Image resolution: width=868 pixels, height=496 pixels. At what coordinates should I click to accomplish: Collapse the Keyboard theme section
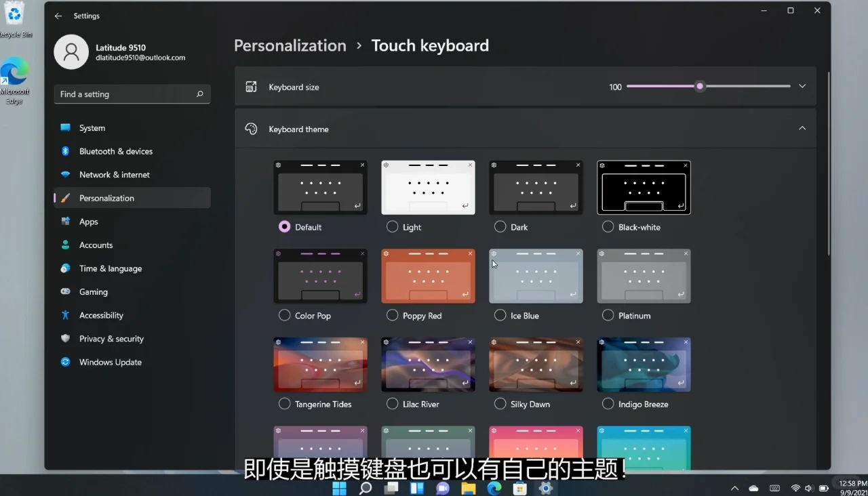pyautogui.click(x=802, y=127)
